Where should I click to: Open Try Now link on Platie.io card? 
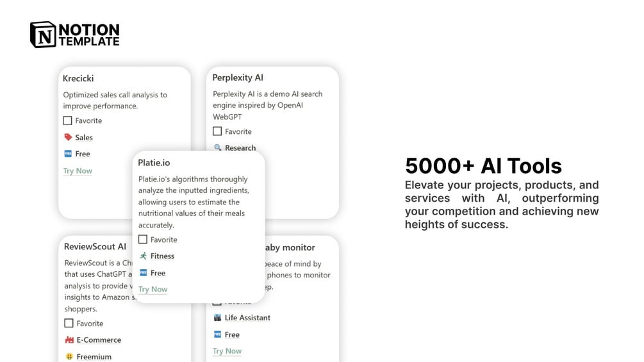[153, 289]
